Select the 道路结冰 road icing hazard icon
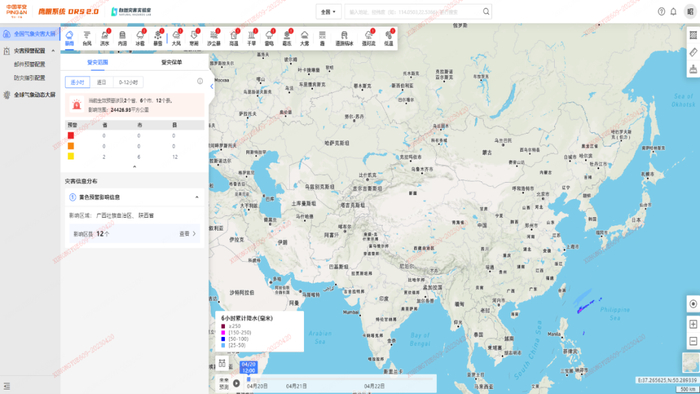 pos(344,38)
